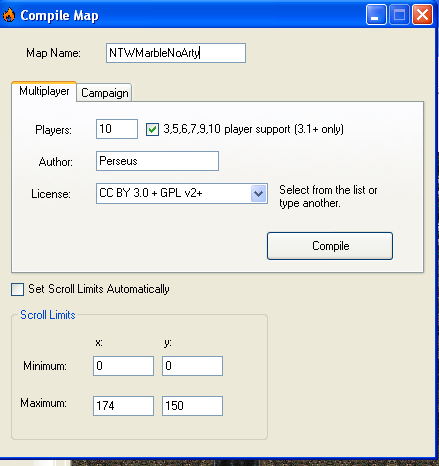Click the Minimum y scroll limit field
439x466 pixels.
192,366
